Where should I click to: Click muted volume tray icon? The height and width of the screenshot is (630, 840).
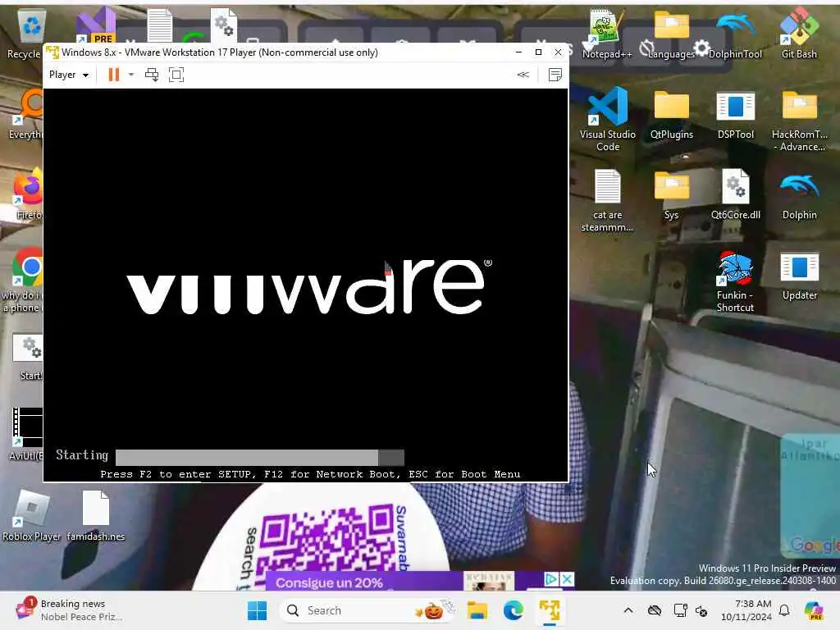pyautogui.click(x=701, y=610)
